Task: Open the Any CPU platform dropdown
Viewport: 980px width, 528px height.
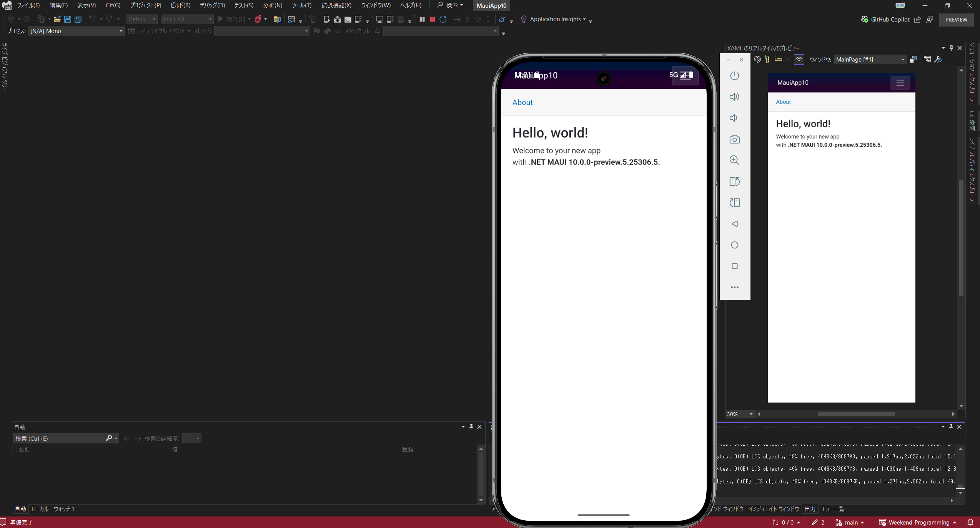Action: (187, 19)
